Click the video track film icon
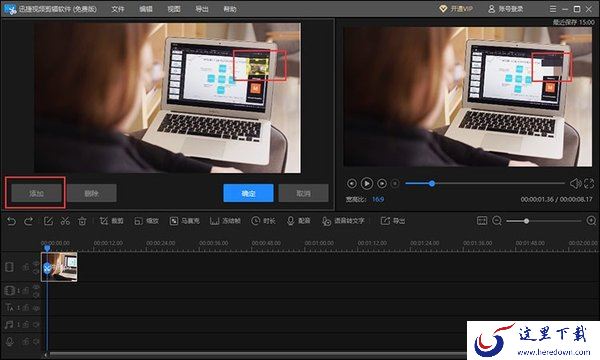The image size is (600, 360). (x=10, y=267)
